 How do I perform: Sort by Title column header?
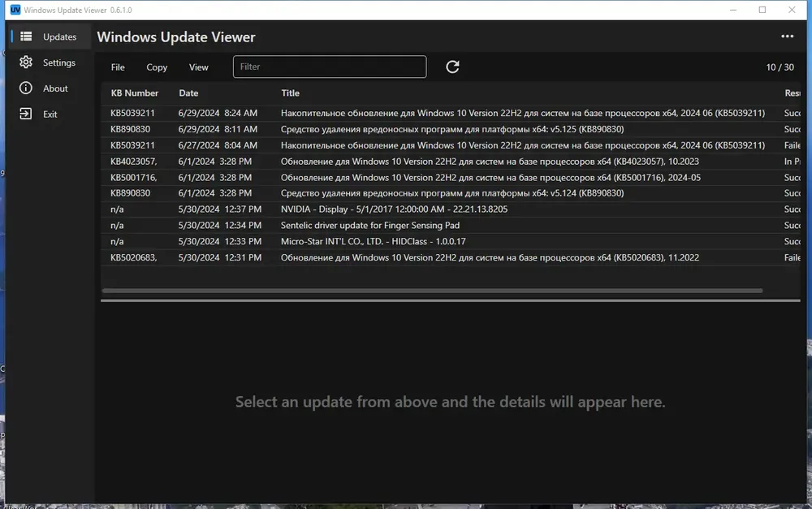290,93
